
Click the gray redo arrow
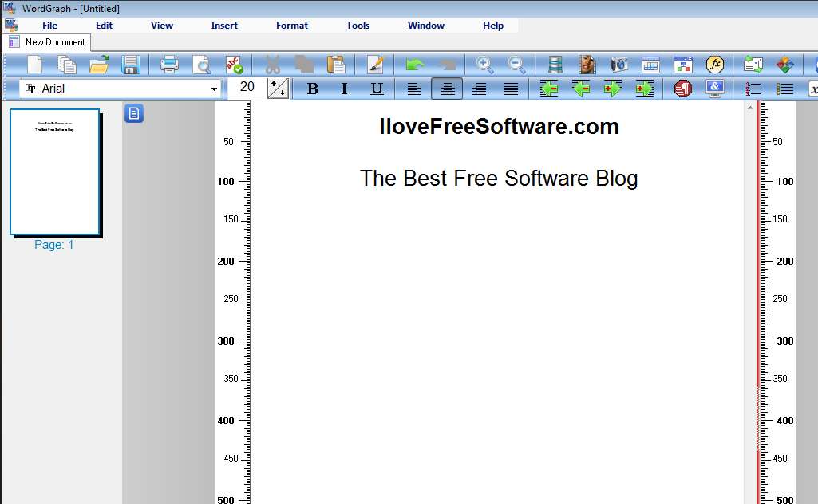pos(447,65)
